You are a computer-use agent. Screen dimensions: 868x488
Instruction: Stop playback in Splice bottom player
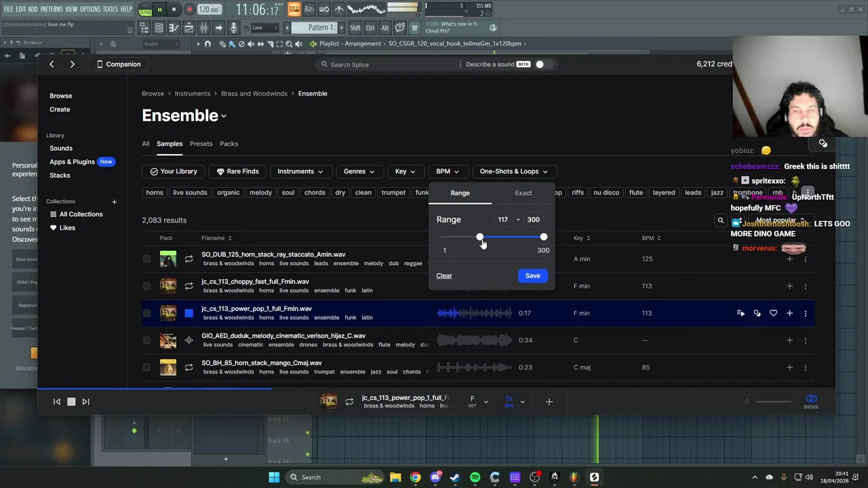pos(71,402)
